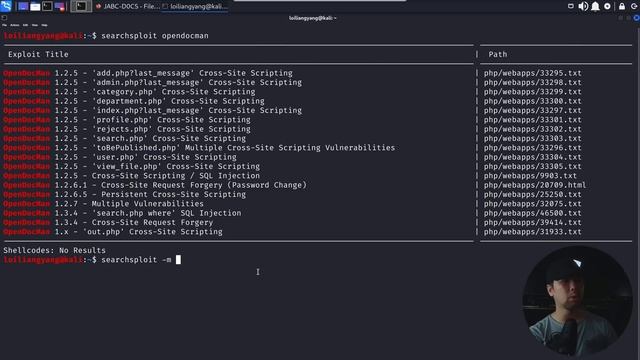The height and width of the screenshot is (360, 640).
Task: Click the 'Exploit Title' column header
Action: pos(38,54)
